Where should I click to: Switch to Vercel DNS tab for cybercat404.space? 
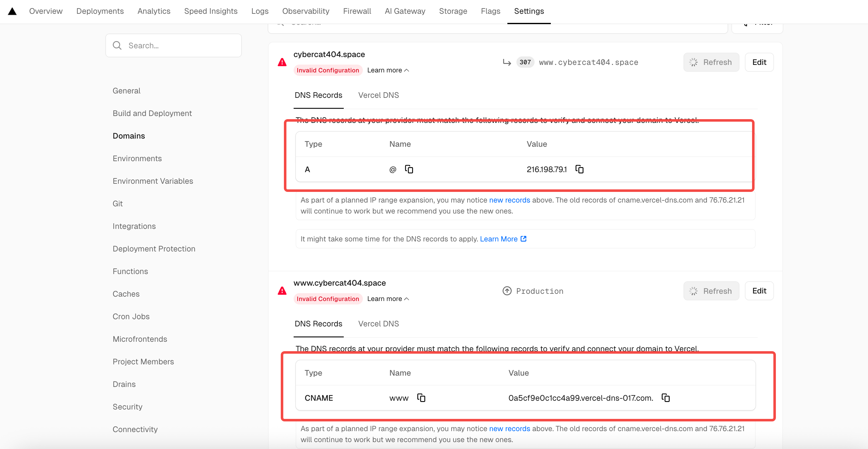pyautogui.click(x=379, y=95)
